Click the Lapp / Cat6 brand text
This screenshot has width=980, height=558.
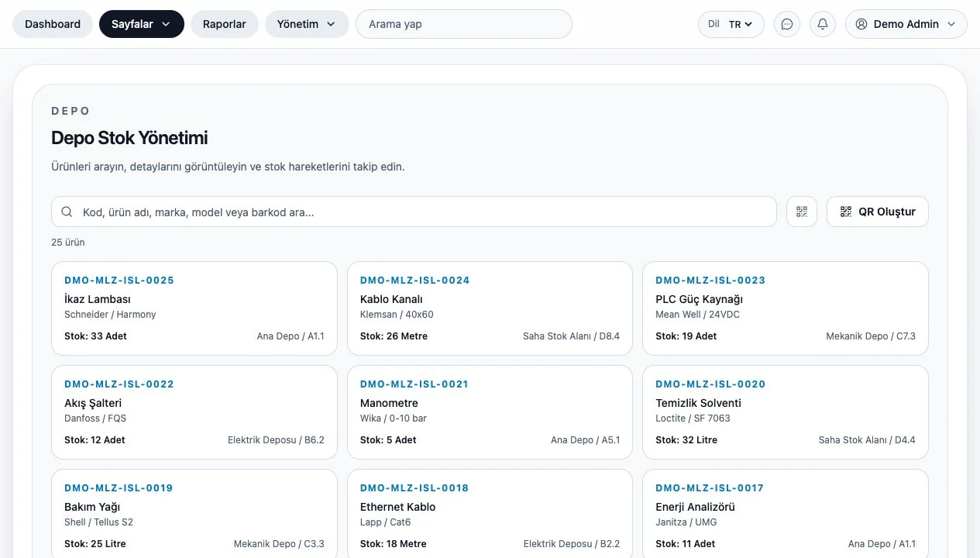(x=385, y=522)
